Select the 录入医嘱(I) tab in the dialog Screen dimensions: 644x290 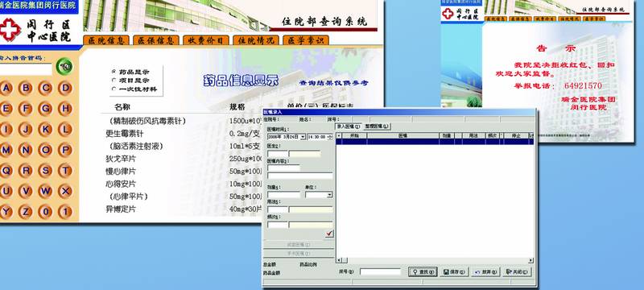click(349, 126)
